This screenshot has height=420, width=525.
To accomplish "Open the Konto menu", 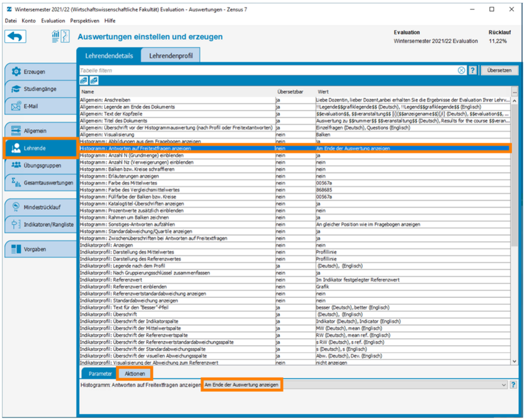I will click(28, 21).
